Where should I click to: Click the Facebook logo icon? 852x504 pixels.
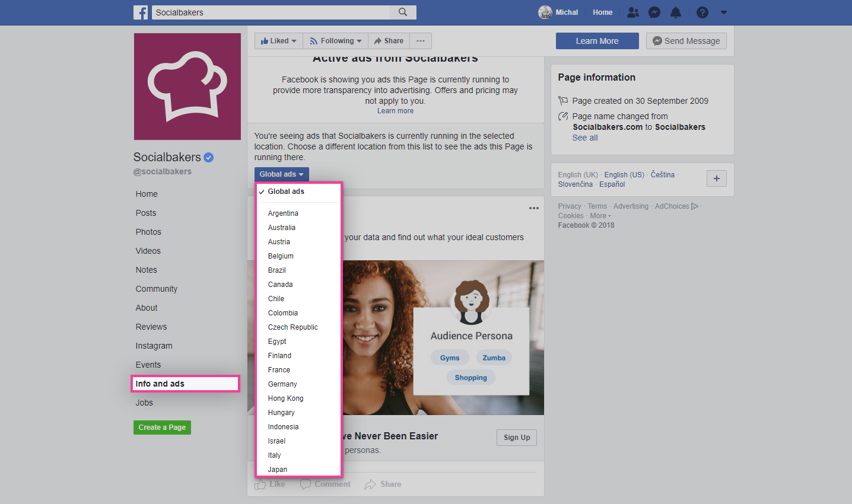click(141, 12)
